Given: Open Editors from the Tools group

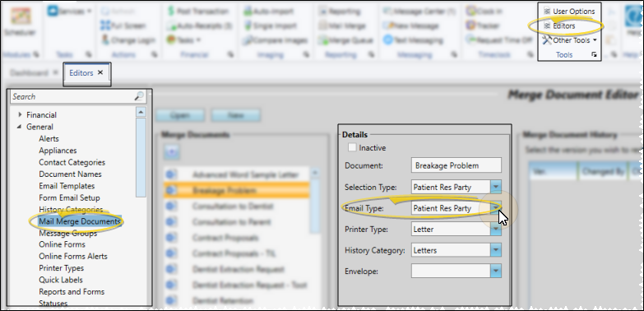Looking at the screenshot, I should click(563, 26).
